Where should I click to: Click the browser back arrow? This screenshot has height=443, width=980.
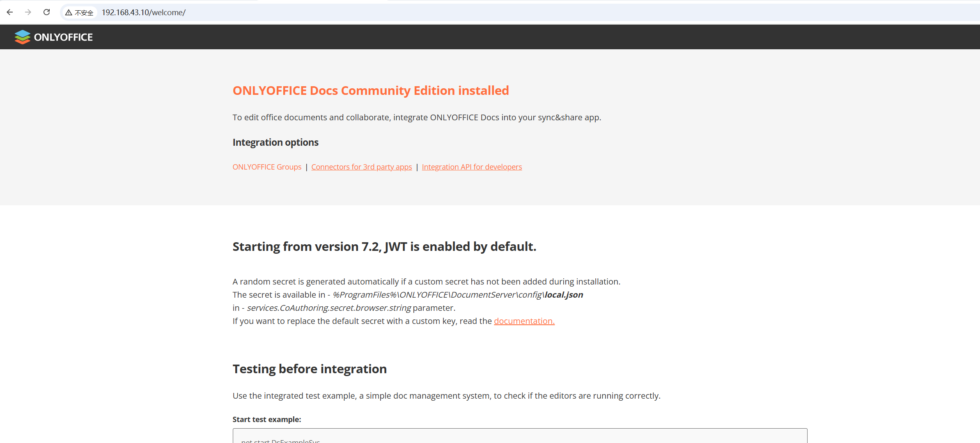[10, 12]
